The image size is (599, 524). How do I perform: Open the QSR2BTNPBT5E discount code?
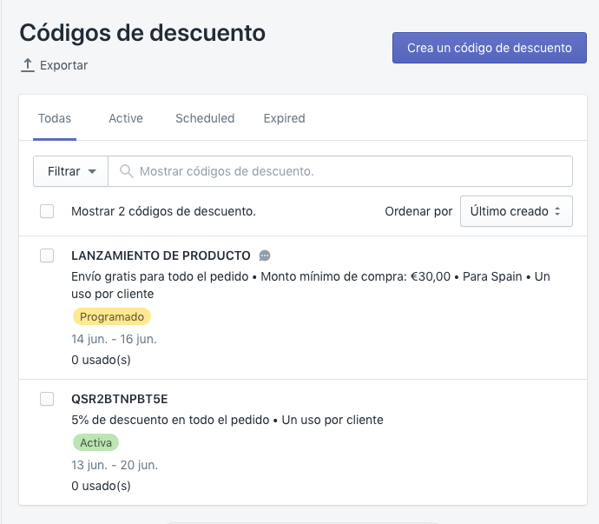[x=120, y=399]
